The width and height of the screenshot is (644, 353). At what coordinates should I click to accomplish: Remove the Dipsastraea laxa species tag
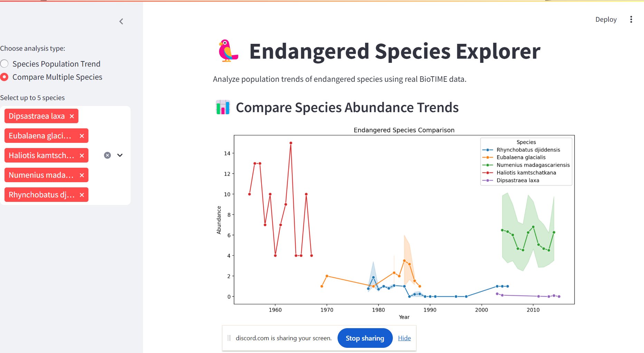pos(72,116)
